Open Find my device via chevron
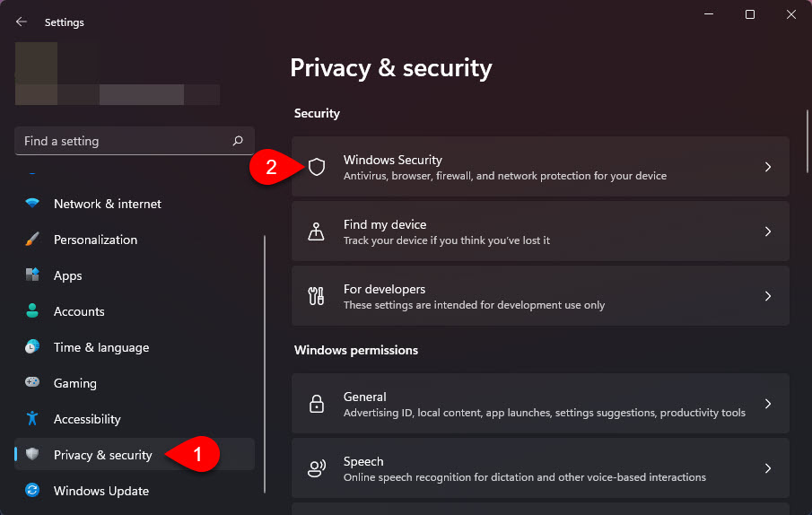The image size is (812, 515). 768,231
